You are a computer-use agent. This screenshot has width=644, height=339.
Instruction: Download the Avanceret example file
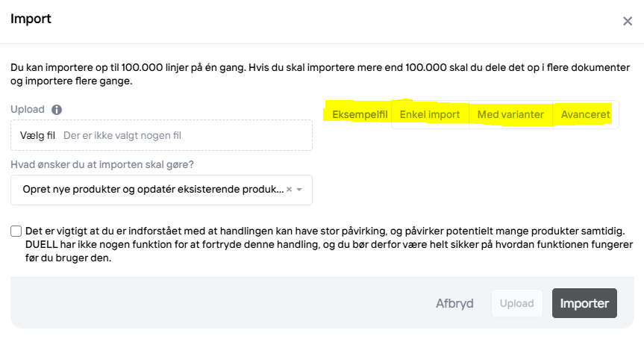coord(585,115)
